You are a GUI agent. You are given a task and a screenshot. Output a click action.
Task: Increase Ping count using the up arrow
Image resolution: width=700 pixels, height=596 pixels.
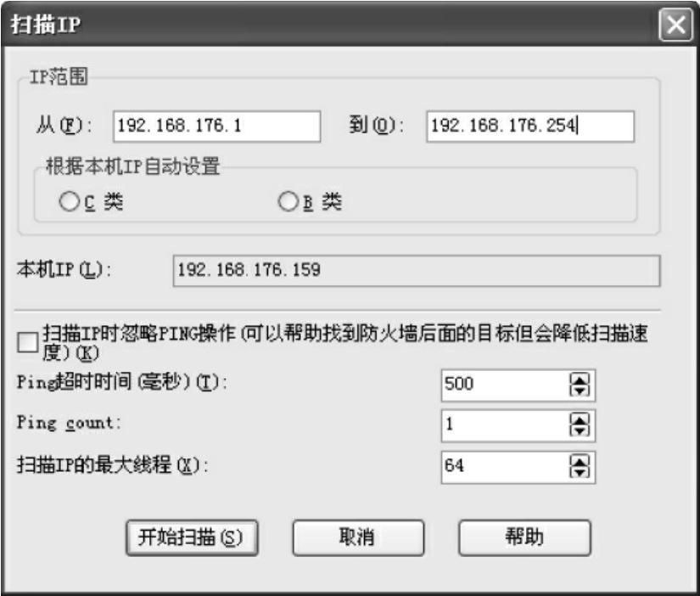click(580, 419)
